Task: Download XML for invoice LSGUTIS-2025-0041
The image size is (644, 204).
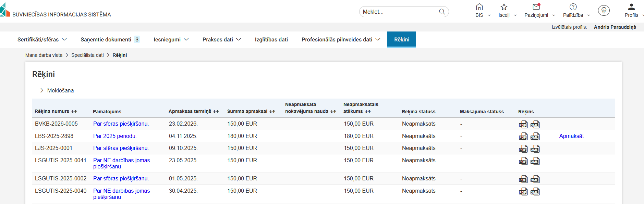Action: pos(535,161)
